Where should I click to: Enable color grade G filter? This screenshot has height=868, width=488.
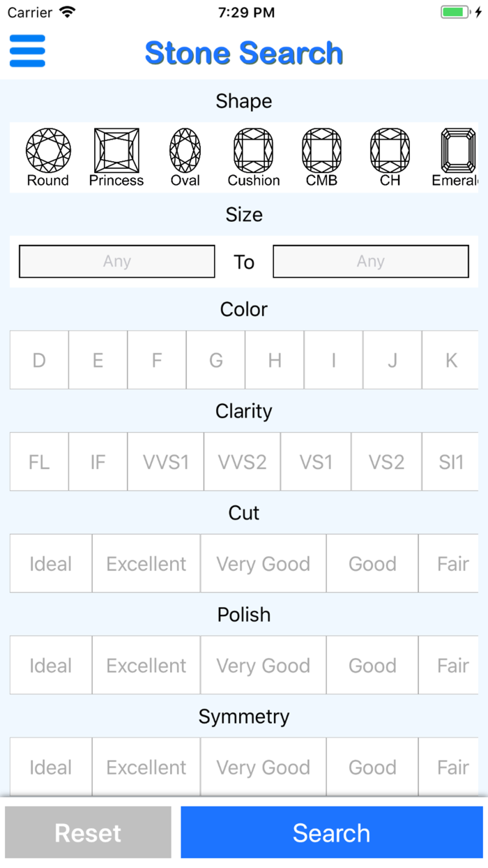pyautogui.click(x=216, y=360)
